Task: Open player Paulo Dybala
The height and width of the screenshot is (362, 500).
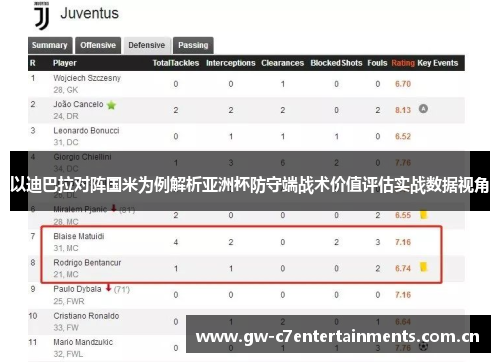Action: point(77,289)
